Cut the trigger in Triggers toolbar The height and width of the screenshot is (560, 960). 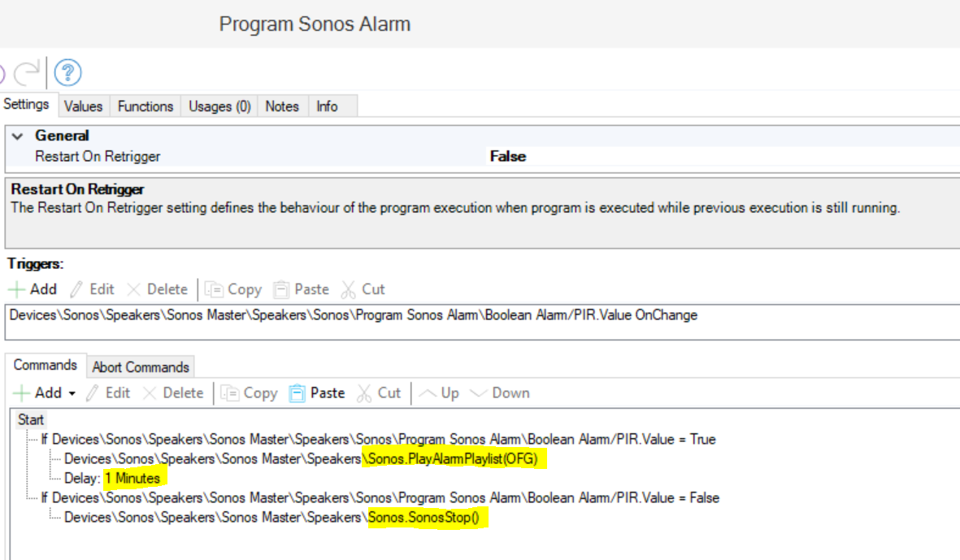click(363, 289)
